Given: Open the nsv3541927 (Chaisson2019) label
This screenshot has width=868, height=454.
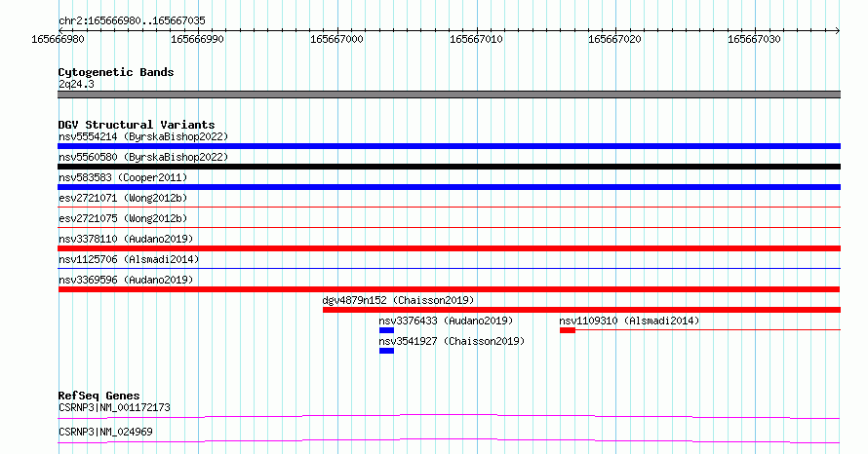Looking at the screenshot, I should [452, 341].
